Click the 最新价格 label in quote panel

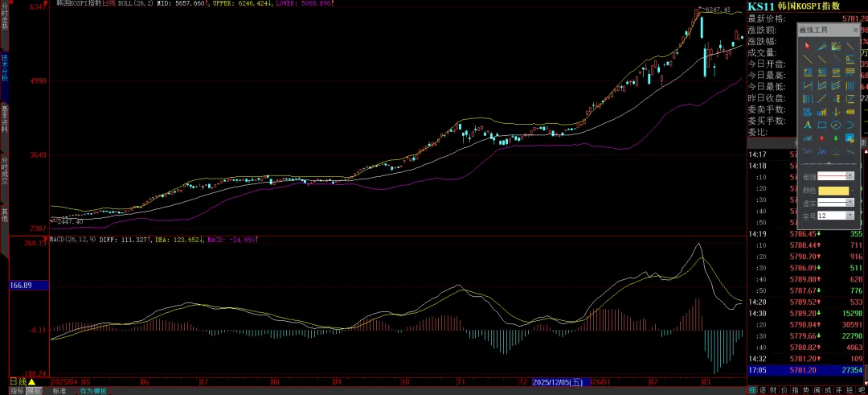(x=766, y=19)
